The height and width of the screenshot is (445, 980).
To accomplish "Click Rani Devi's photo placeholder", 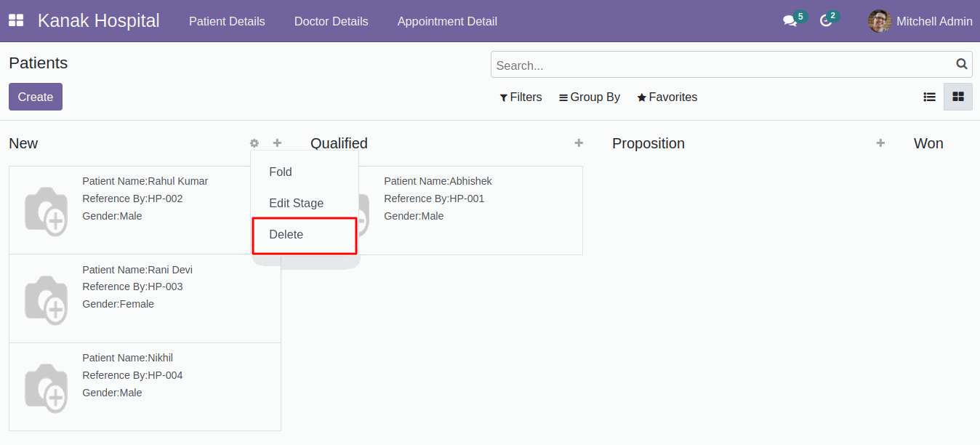I will [x=46, y=300].
